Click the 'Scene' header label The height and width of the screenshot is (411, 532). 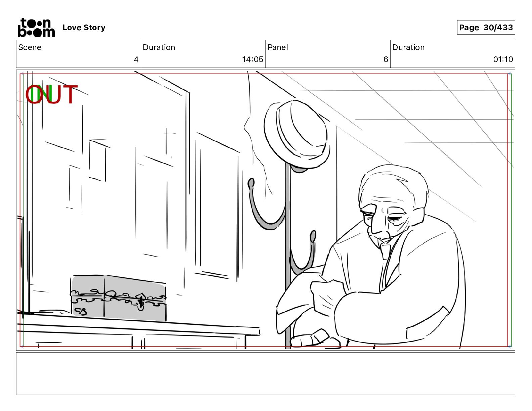30,47
